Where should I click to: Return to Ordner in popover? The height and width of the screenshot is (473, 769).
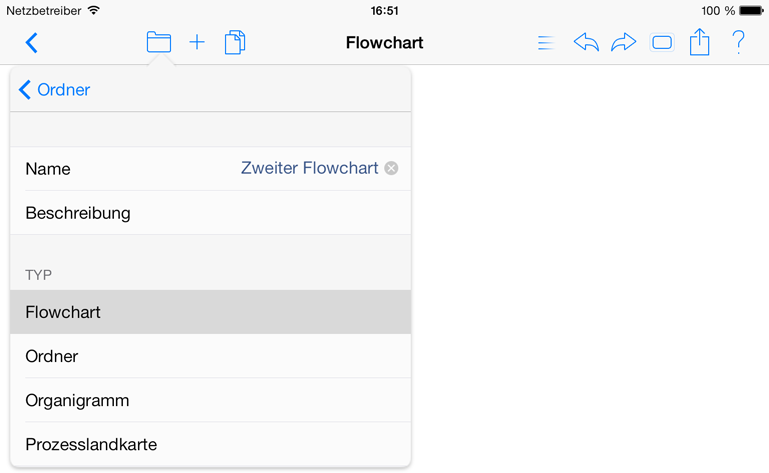pos(54,90)
